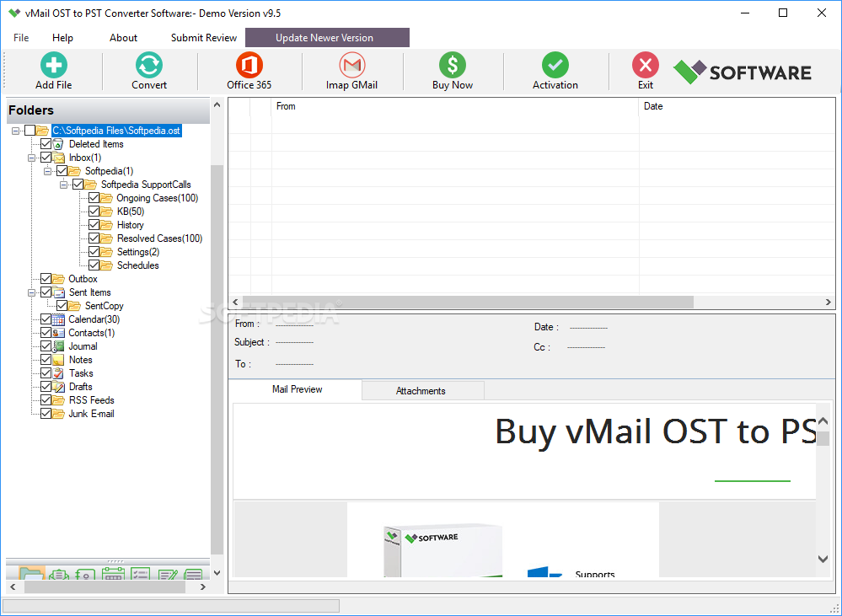Click the Deleted Items recycle bin icon

[58, 144]
